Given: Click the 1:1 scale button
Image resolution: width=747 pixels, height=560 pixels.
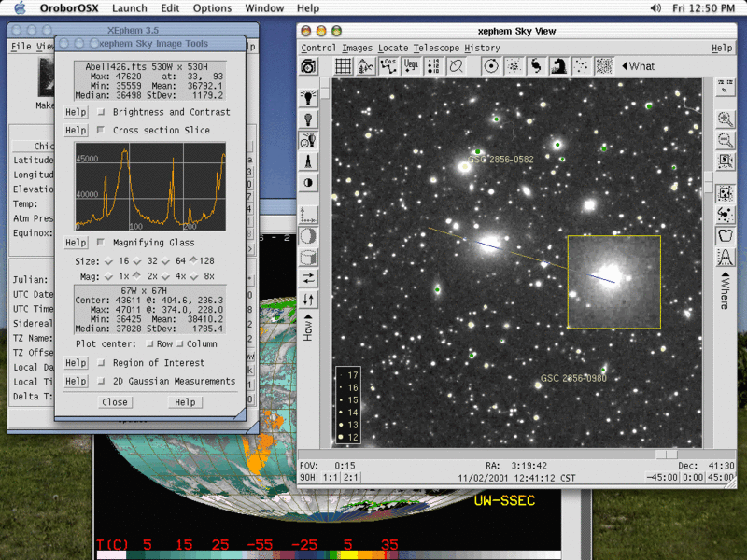Looking at the screenshot, I should [x=331, y=477].
